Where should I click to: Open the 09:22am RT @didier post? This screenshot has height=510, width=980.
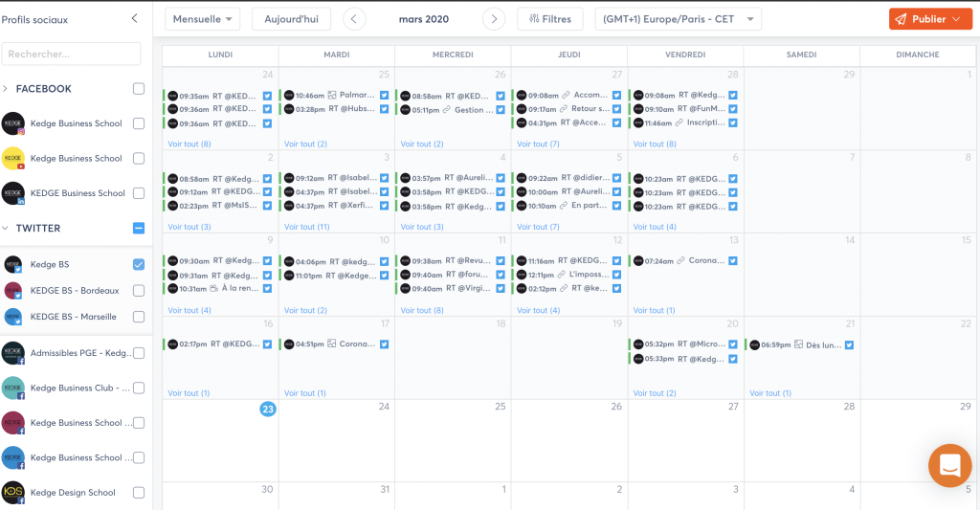point(567,178)
